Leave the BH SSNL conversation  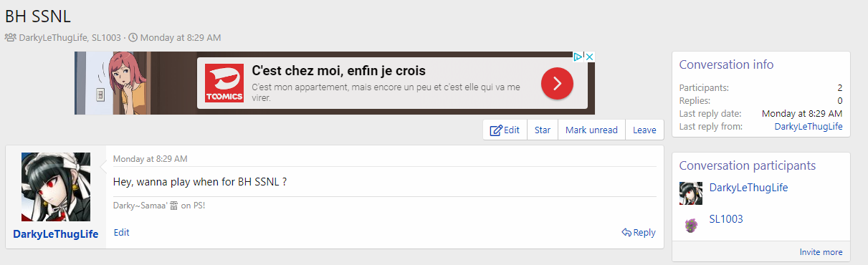(644, 130)
